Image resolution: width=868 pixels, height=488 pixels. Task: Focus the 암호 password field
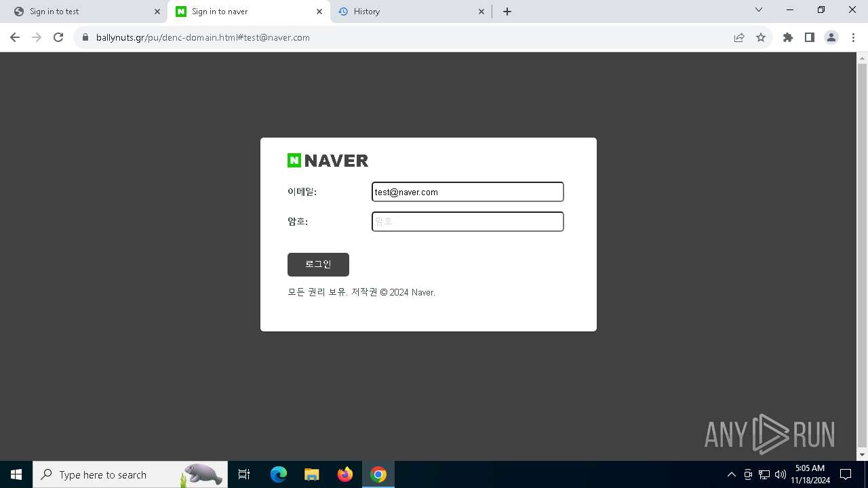[x=468, y=222]
